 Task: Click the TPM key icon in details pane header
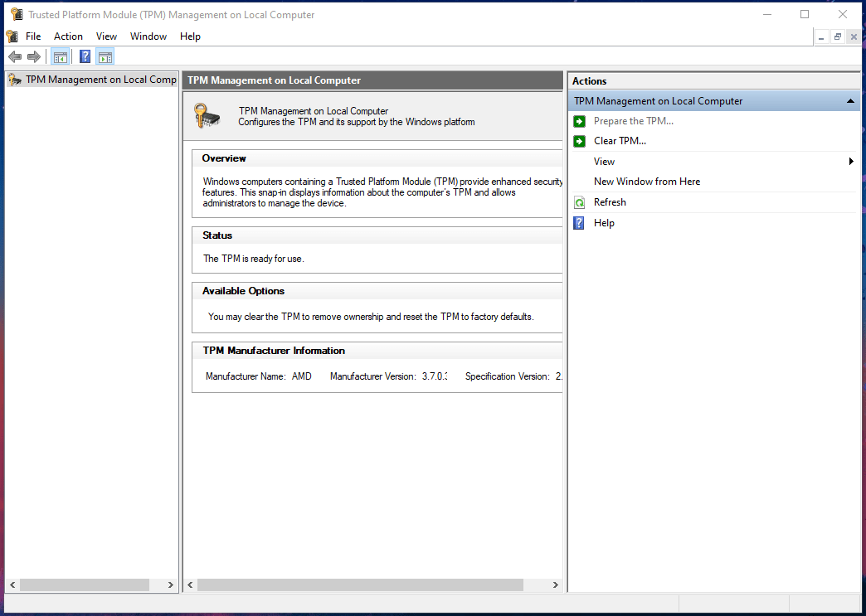tap(206, 115)
